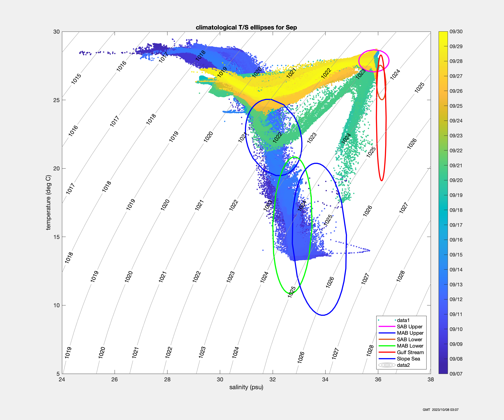Click the salinity axis tick label "38"

[x=431, y=379]
